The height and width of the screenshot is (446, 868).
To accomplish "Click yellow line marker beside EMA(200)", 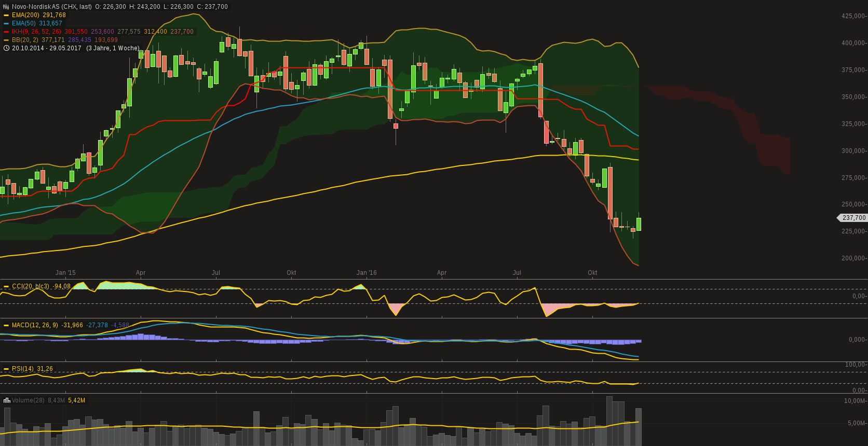I will pyautogui.click(x=6, y=15).
